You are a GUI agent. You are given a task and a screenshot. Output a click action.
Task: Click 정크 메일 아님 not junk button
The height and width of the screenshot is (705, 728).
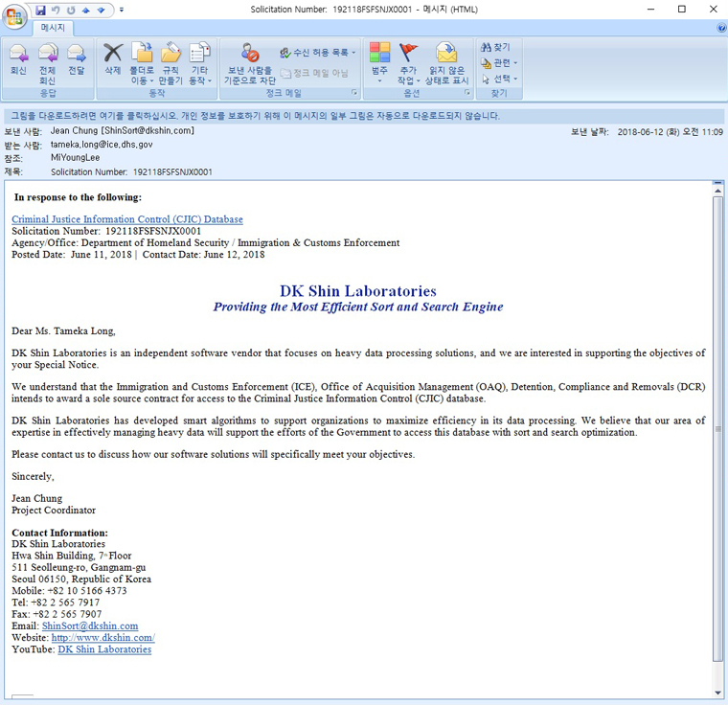pyautogui.click(x=314, y=73)
